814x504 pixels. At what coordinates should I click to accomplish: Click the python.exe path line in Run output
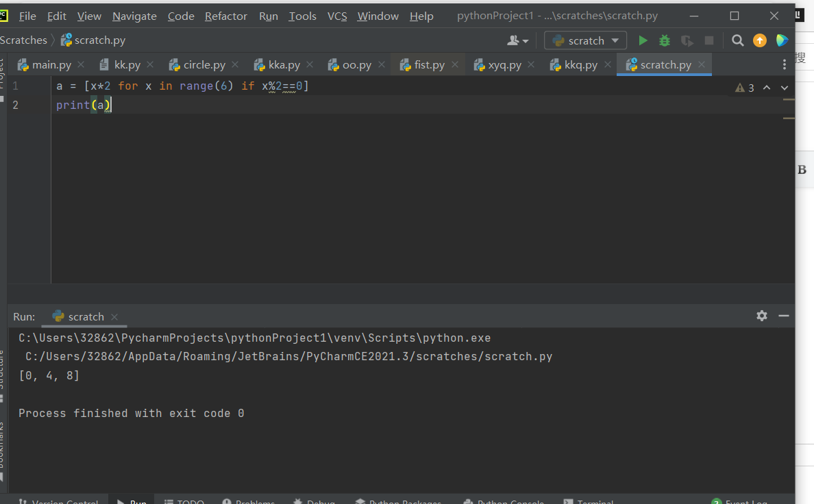254,338
